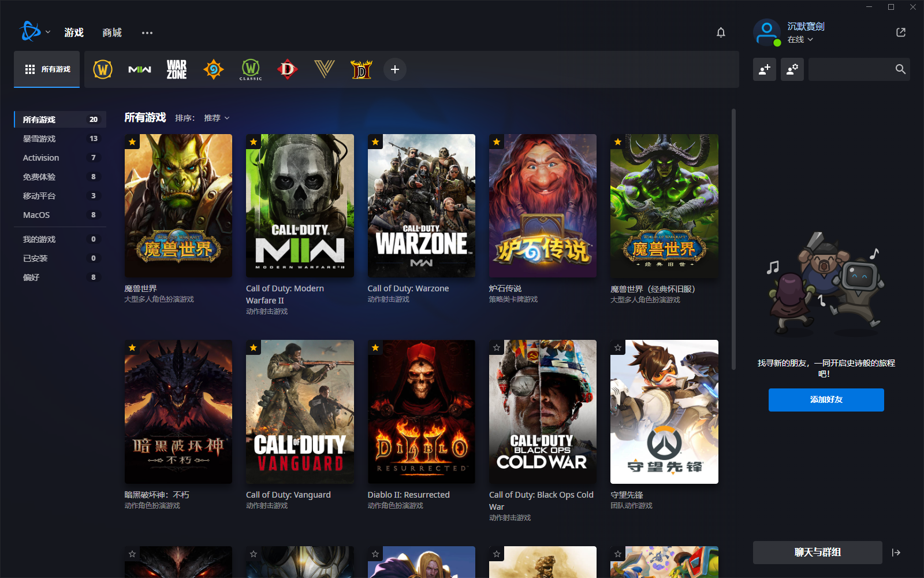The width and height of the screenshot is (924, 578).
Task: Go to the 商城 tab
Action: click(x=112, y=32)
